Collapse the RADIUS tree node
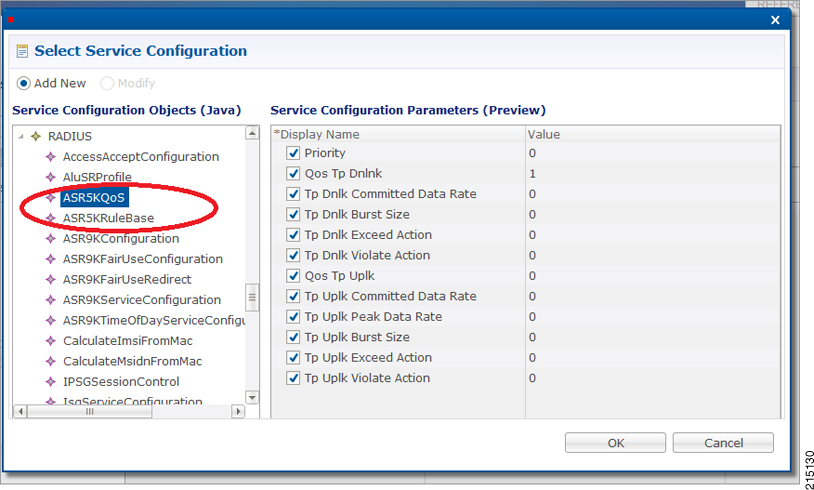 21,137
